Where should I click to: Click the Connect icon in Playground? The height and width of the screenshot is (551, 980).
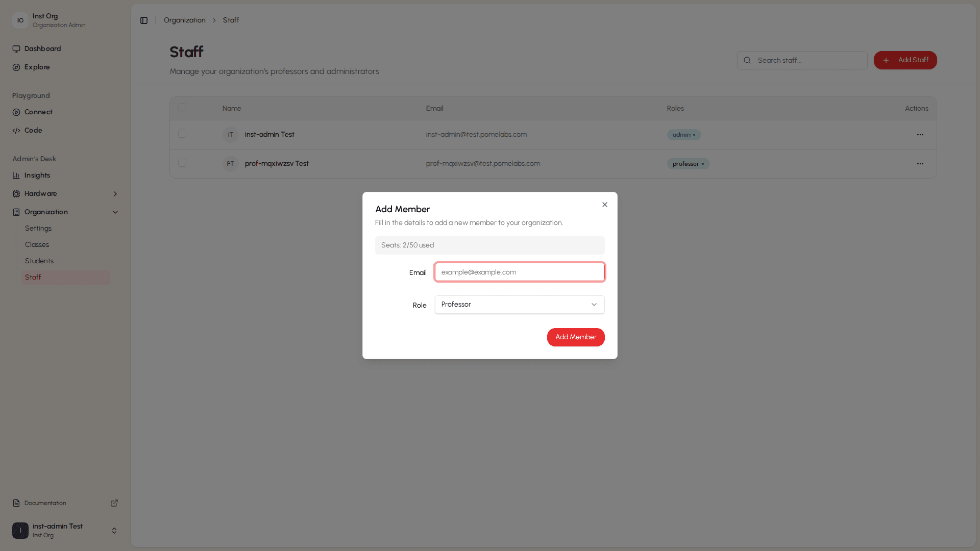[16, 112]
